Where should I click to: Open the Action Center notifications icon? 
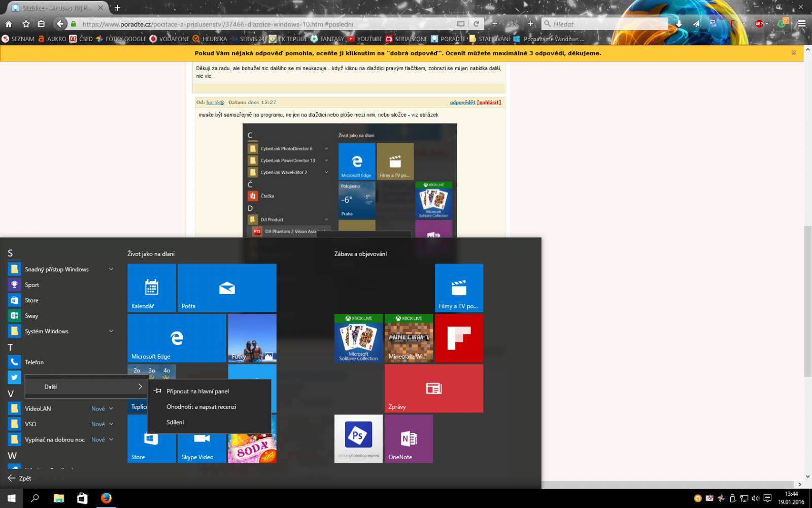[x=767, y=498]
